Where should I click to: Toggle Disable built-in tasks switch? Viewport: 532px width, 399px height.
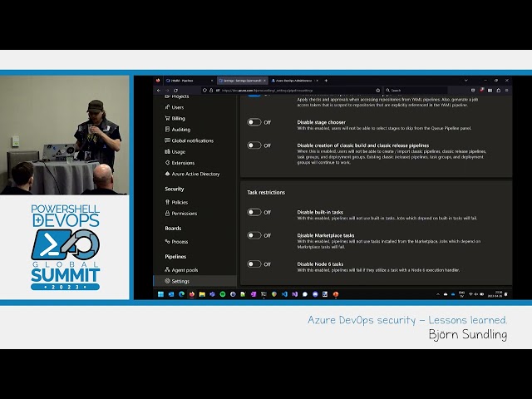pyautogui.click(x=254, y=212)
